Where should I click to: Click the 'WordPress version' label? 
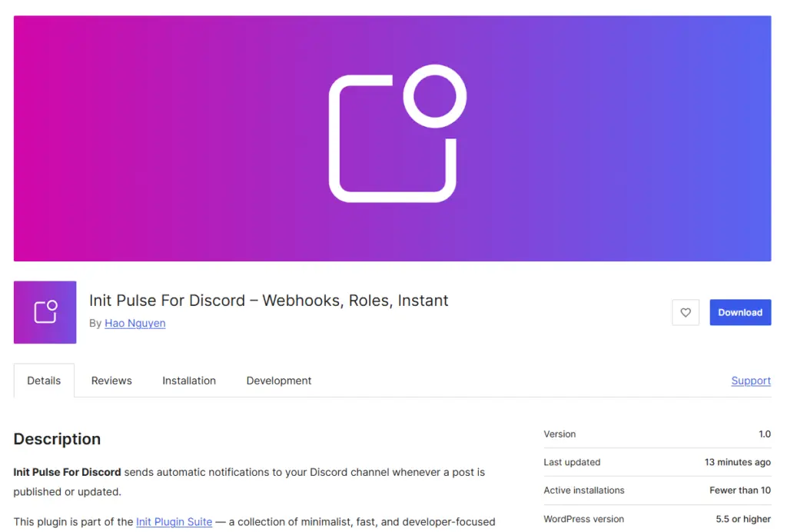(x=584, y=519)
